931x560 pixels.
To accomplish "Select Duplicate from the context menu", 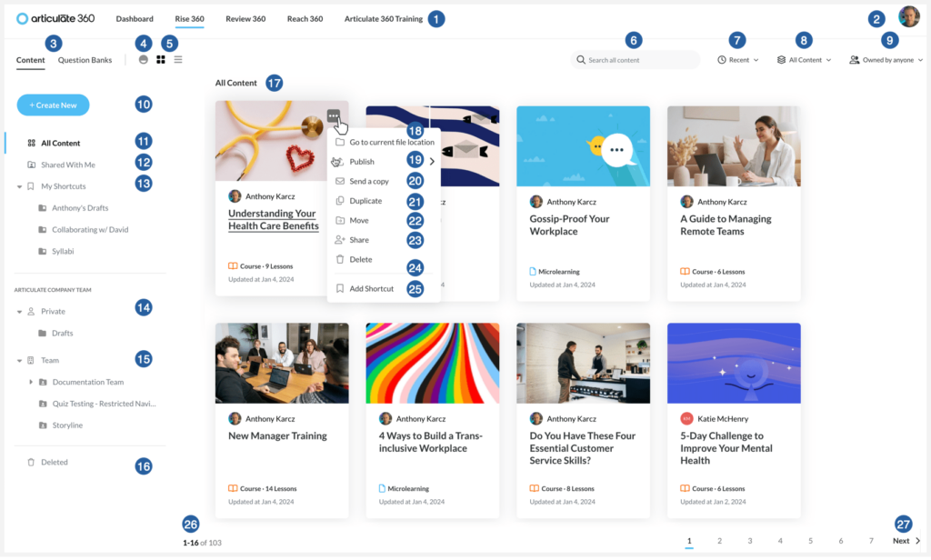I will click(365, 201).
